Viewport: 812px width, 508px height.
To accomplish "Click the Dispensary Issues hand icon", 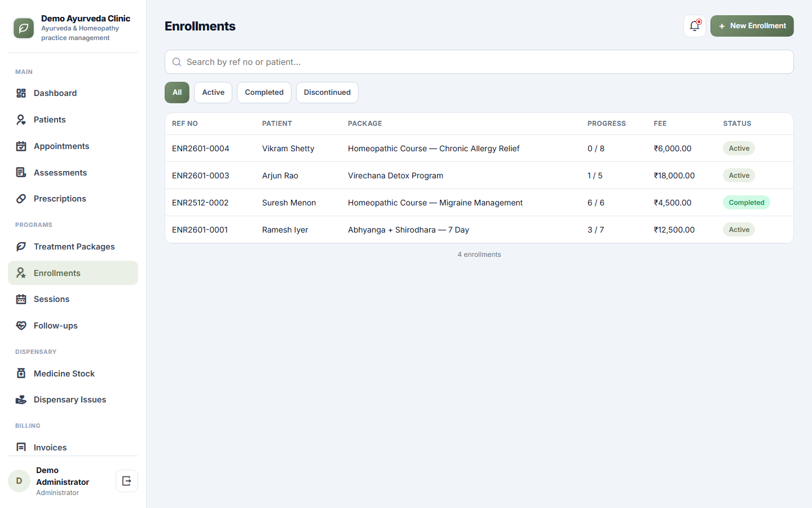I will point(21,400).
